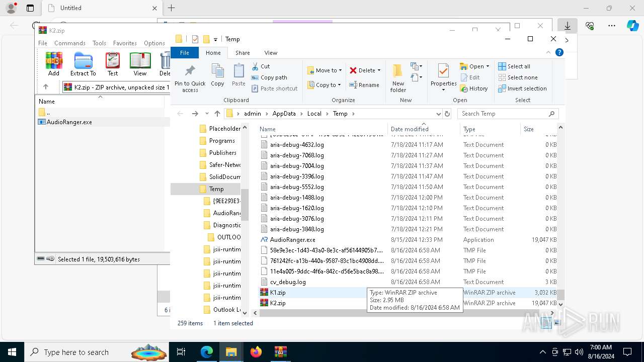The image size is (644, 362).
Task: Click Paste shortcut command
Action: pyautogui.click(x=274, y=88)
